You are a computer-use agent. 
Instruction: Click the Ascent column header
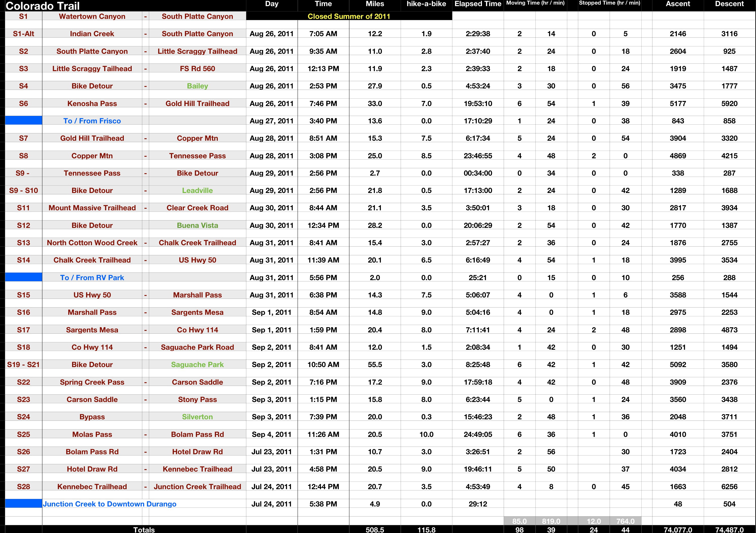[x=678, y=4]
